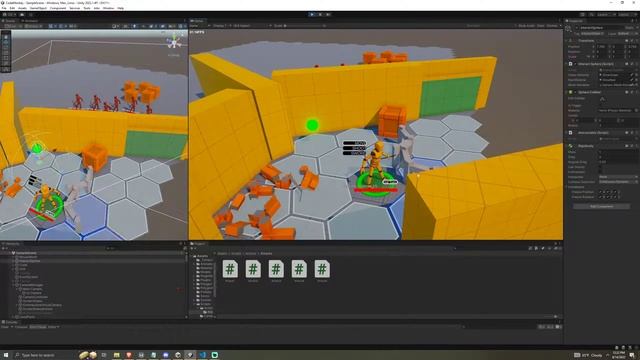Open the Window menu

pyautogui.click(x=108, y=8)
